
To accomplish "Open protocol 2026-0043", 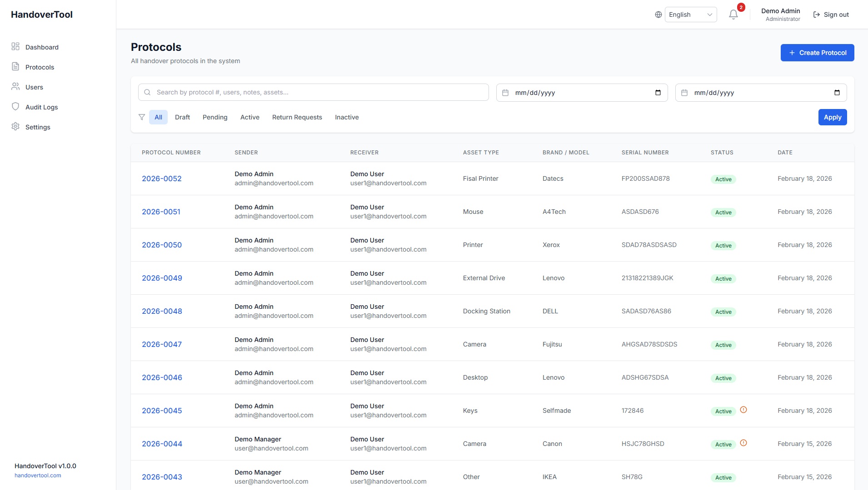I will click(162, 477).
